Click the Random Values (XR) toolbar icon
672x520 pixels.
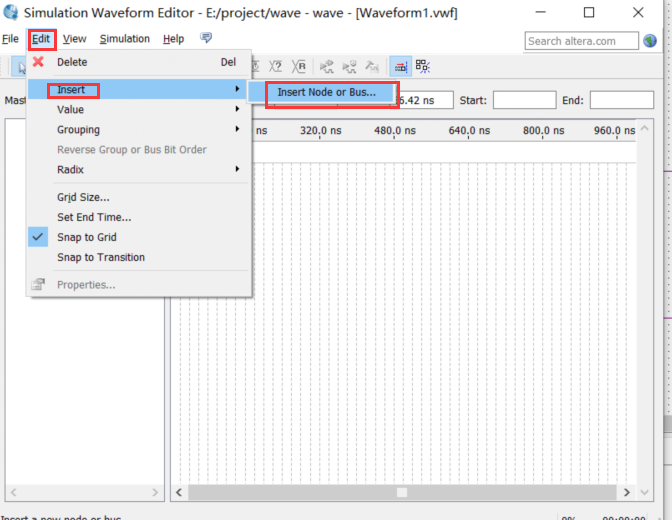[299, 66]
